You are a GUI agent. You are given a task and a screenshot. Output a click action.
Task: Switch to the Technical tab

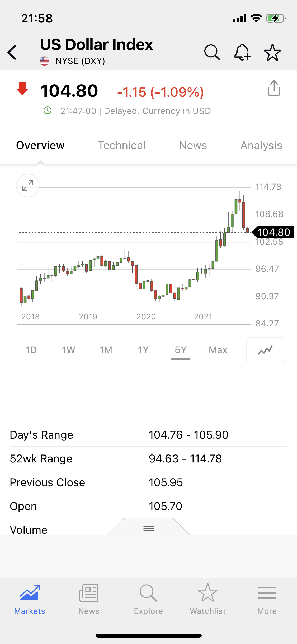click(121, 145)
